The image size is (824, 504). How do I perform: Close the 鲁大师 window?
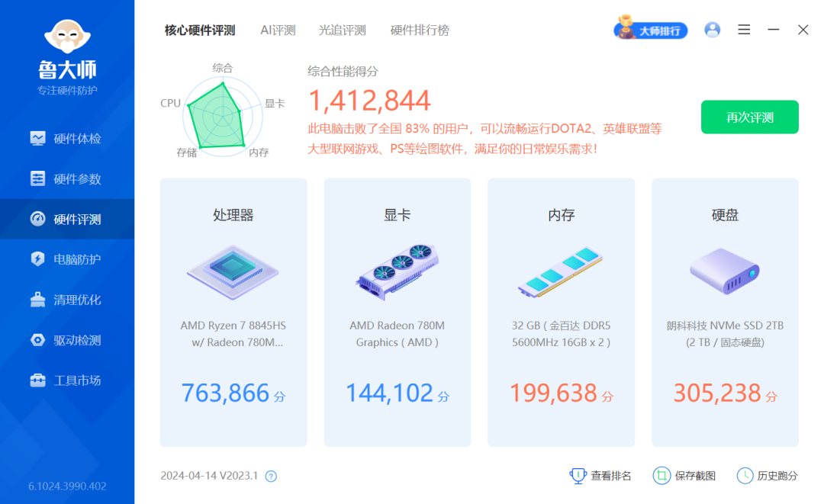click(x=803, y=30)
